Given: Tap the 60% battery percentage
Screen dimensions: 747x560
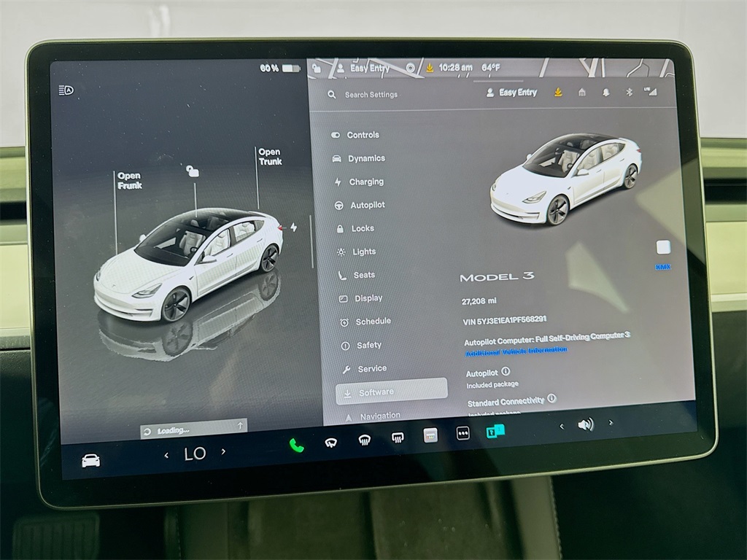Looking at the screenshot, I should click(x=269, y=69).
